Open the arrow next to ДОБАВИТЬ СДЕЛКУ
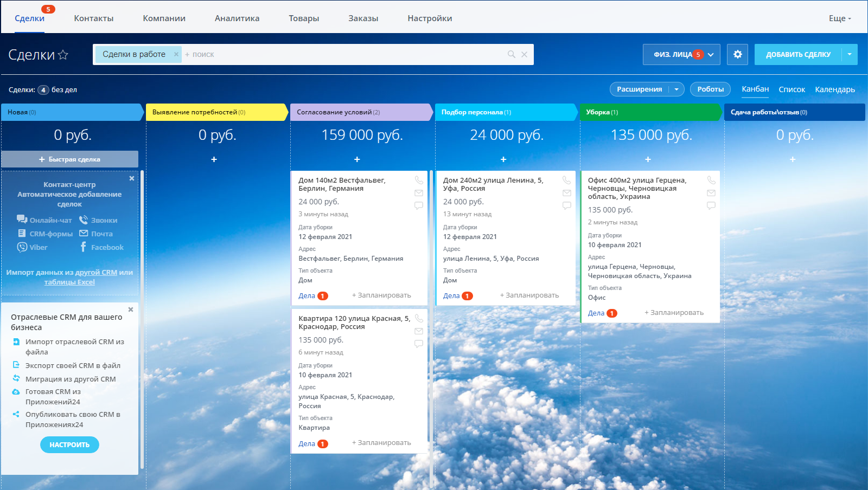This screenshot has width=868, height=490. [850, 54]
